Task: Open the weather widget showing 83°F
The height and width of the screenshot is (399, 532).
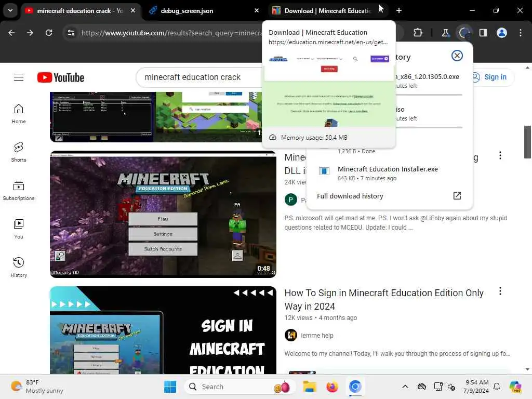Action: click(x=37, y=387)
